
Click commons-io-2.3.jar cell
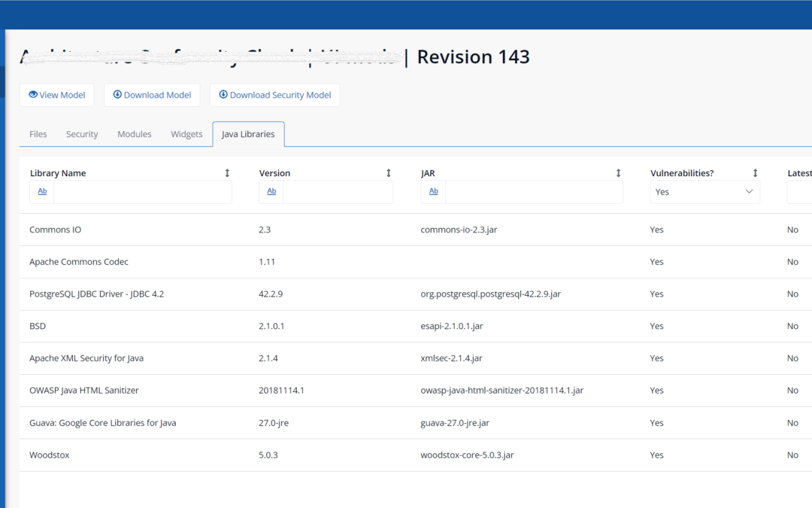pyautogui.click(x=459, y=230)
